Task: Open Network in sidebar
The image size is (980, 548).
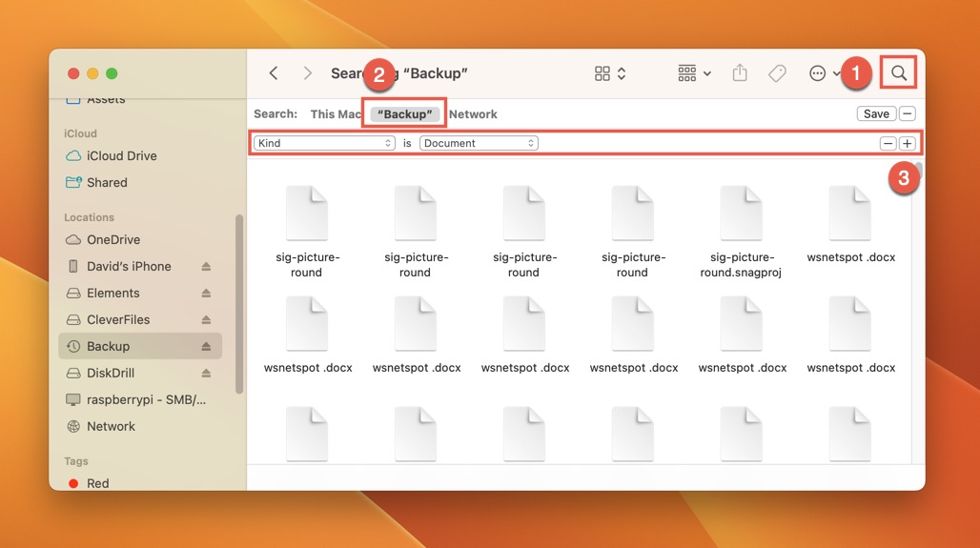Action: pyautogui.click(x=111, y=426)
